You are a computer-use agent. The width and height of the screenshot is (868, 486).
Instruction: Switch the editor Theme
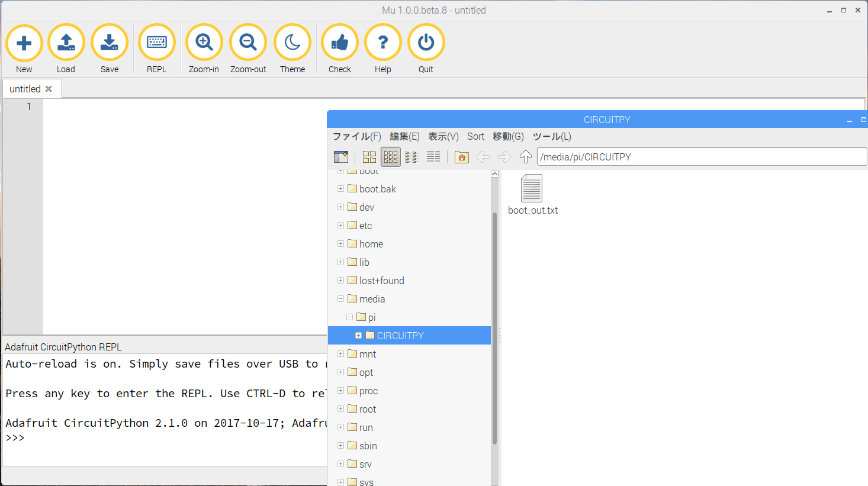click(x=292, y=42)
